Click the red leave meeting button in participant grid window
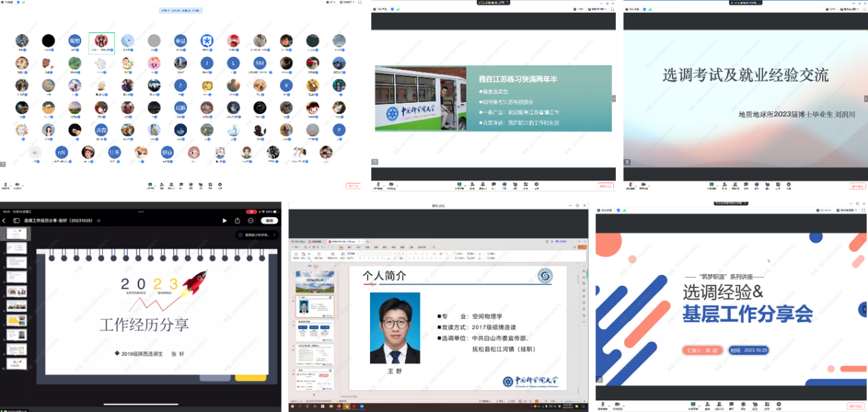The width and height of the screenshot is (868, 412). (353, 185)
